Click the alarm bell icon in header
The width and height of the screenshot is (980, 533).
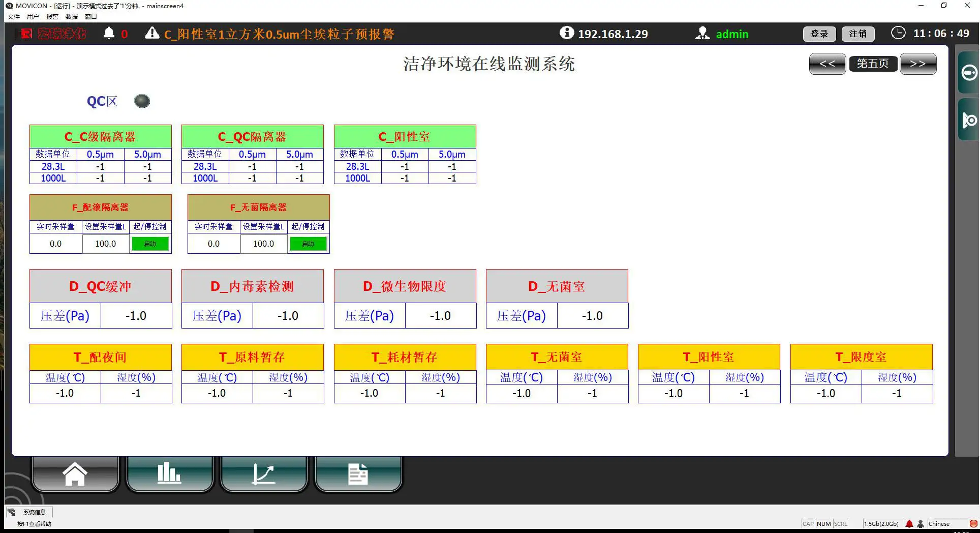point(109,34)
